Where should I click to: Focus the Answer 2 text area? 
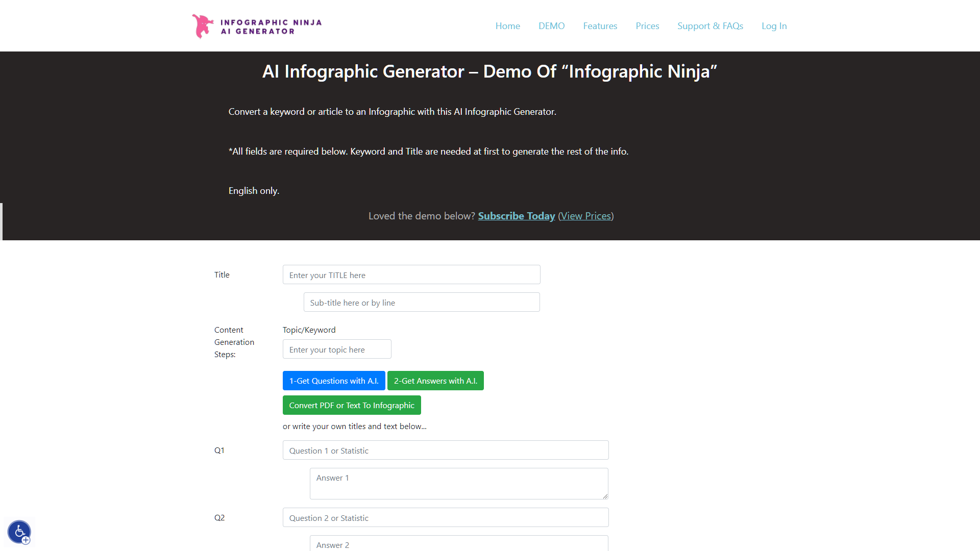point(458,544)
